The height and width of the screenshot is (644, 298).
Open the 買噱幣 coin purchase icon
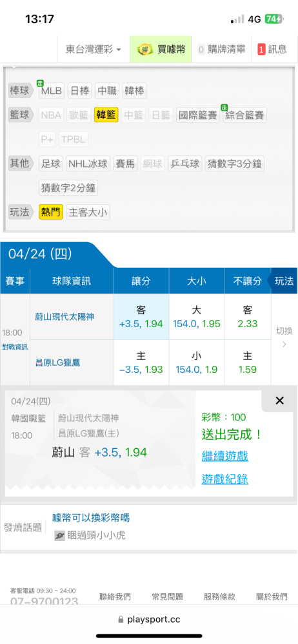144,50
